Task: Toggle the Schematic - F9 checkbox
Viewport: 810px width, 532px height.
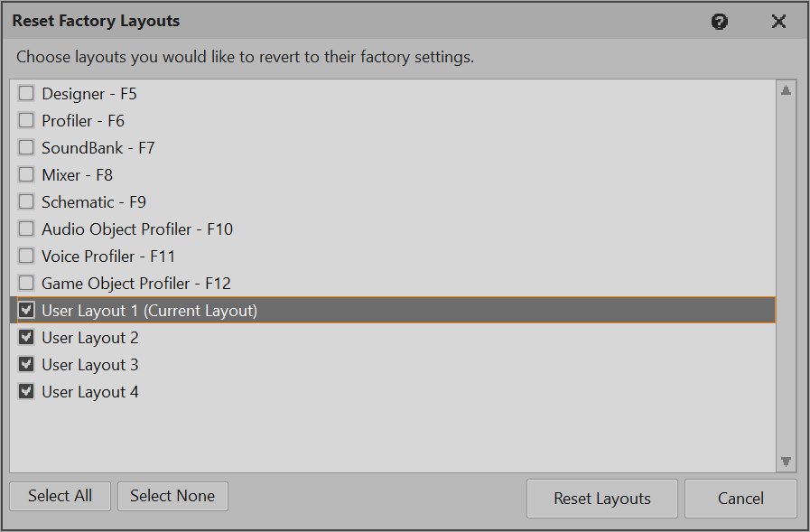Action: (x=26, y=201)
